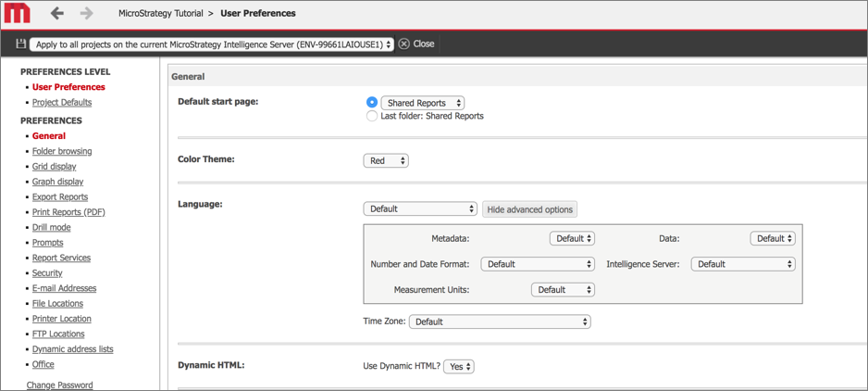Viewport: 868px width, 391px height.
Task: Select the Shared Reports start page radio
Action: [372, 102]
